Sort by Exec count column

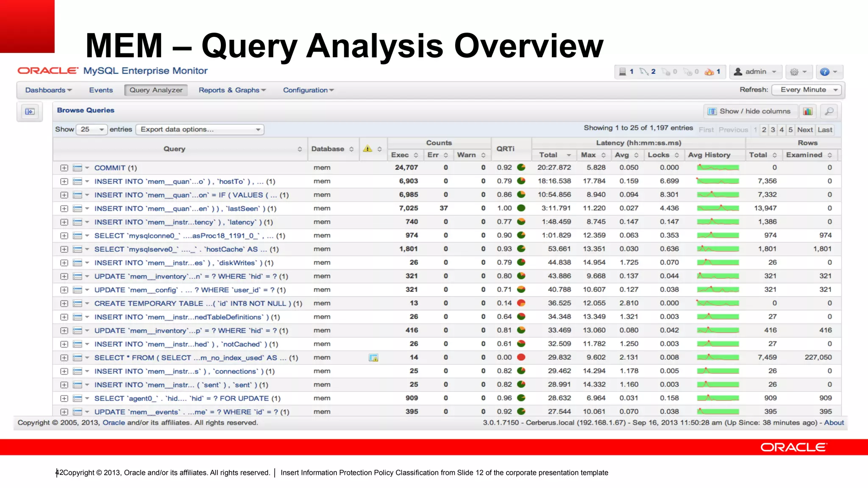tap(405, 155)
